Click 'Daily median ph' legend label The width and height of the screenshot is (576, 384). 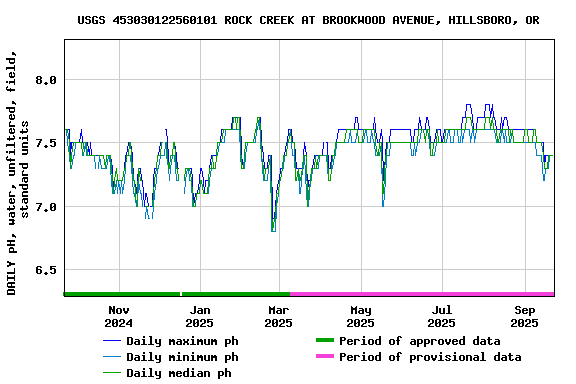[x=179, y=373]
